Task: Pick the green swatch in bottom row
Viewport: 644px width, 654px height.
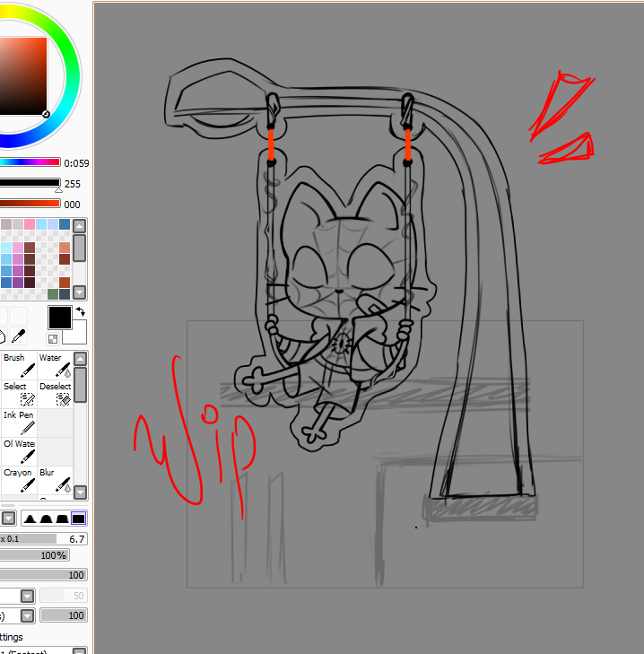Action: pyautogui.click(x=53, y=294)
